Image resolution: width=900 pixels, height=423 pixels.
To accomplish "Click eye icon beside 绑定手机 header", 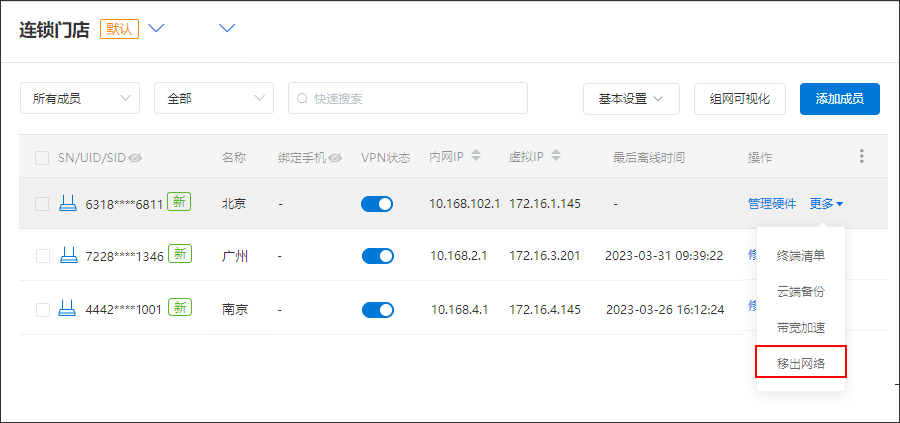I will (x=335, y=158).
